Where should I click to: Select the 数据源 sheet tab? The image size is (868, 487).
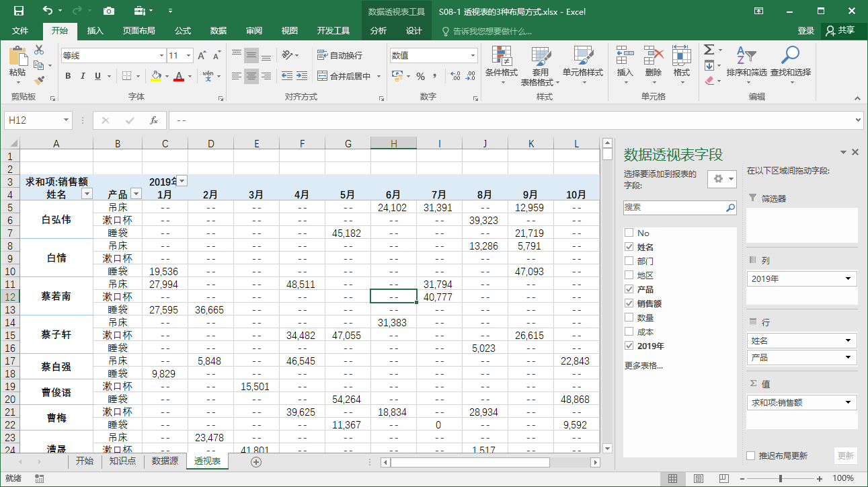164,462
